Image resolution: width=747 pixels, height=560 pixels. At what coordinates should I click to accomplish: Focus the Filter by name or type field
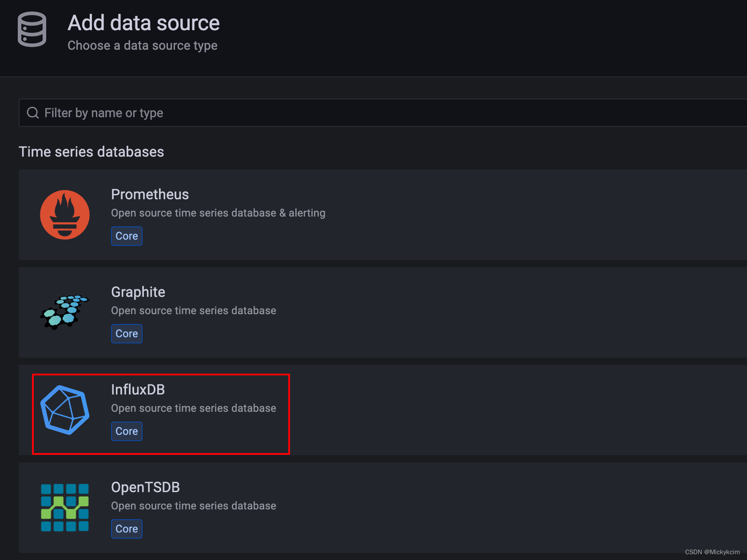383,113
